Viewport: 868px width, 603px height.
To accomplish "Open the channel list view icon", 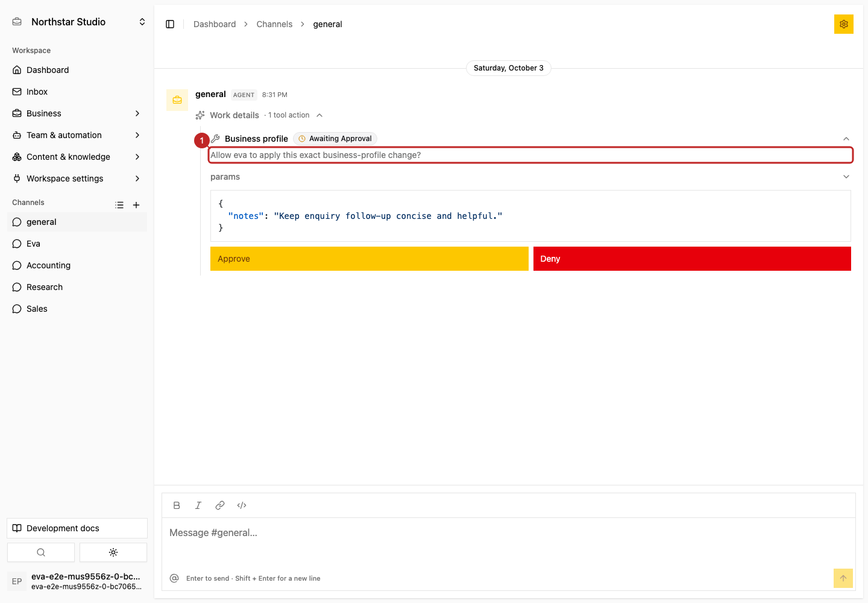I will point(119,205).
